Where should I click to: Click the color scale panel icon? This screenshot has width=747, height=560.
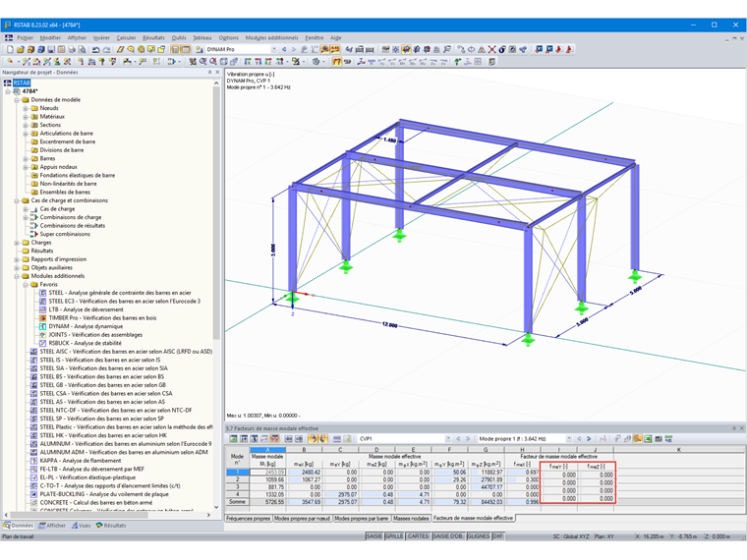click(x=492, y=62)
